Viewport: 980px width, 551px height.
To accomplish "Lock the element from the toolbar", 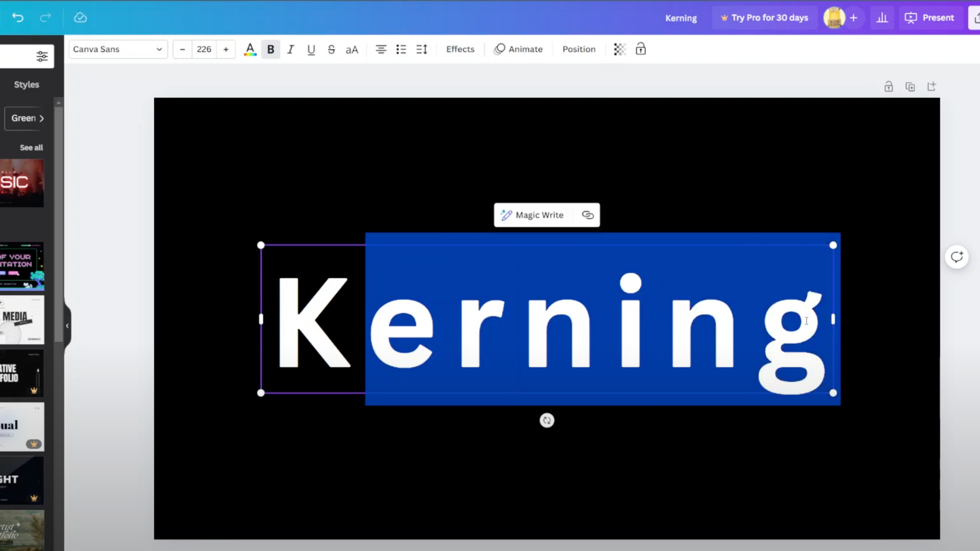I will (641, 49).
